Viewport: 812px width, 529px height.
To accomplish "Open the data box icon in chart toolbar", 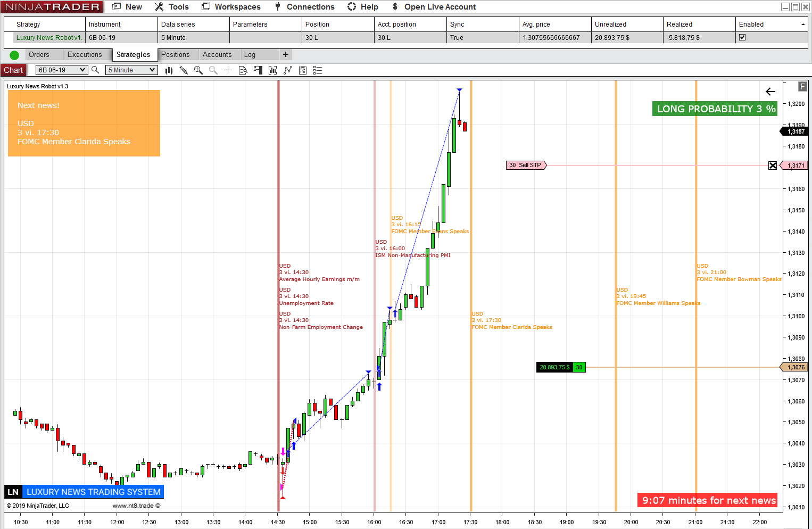I will pos(243,70).
